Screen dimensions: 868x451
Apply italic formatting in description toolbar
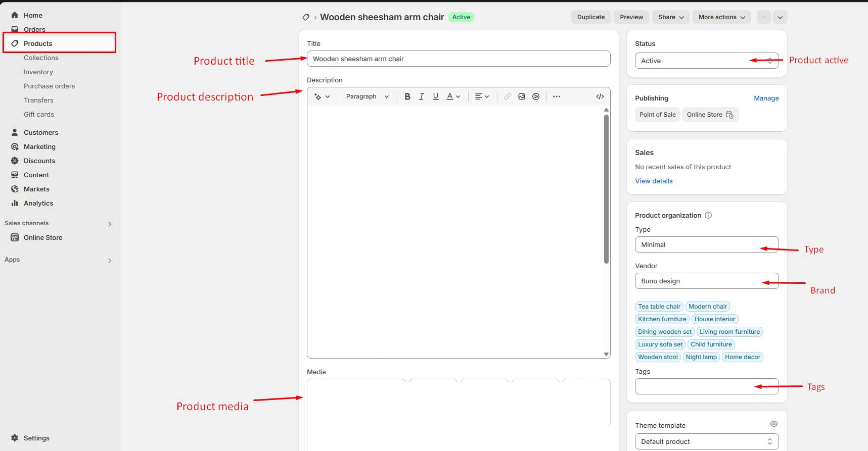421,96
